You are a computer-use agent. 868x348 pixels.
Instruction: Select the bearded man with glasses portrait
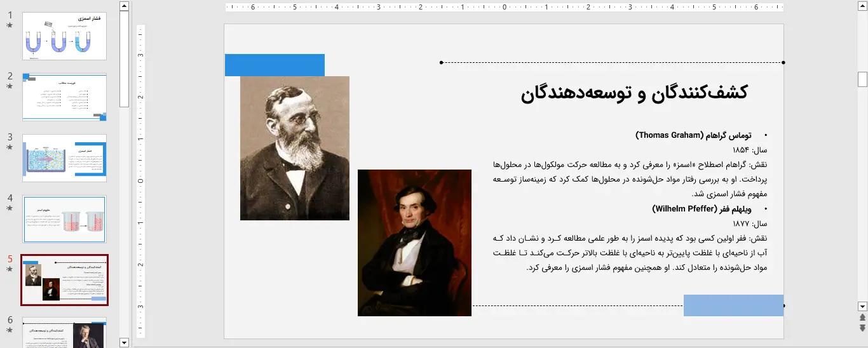click(x=294, y=148)
